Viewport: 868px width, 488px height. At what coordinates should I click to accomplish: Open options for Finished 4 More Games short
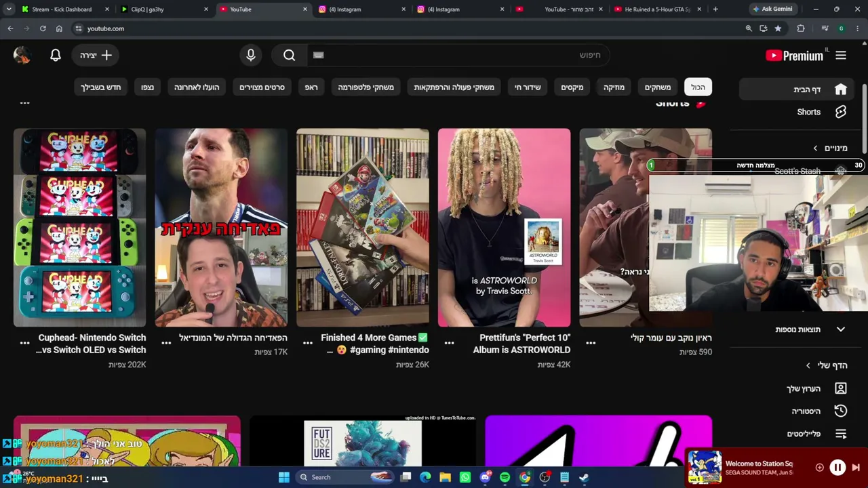coord(307,343)
